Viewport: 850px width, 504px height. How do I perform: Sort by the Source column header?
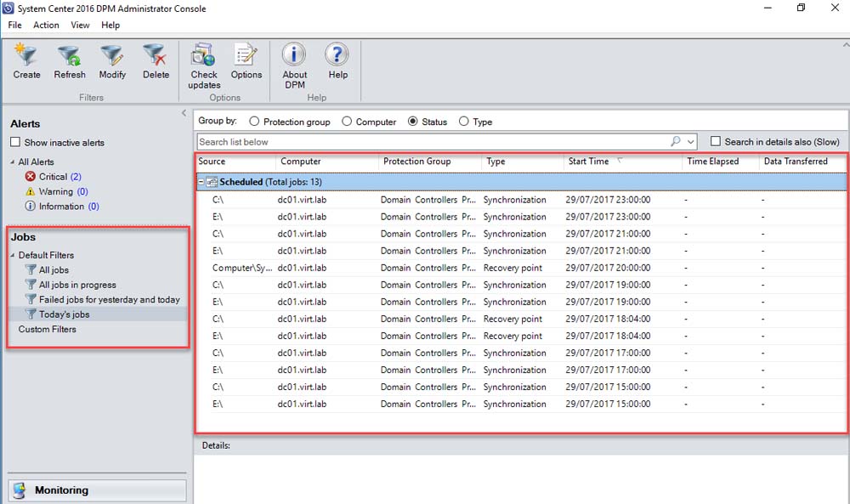[235, 161]
